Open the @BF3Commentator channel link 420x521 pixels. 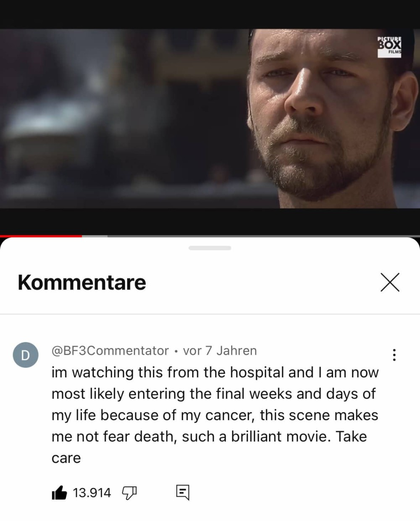tap(110, 350)
